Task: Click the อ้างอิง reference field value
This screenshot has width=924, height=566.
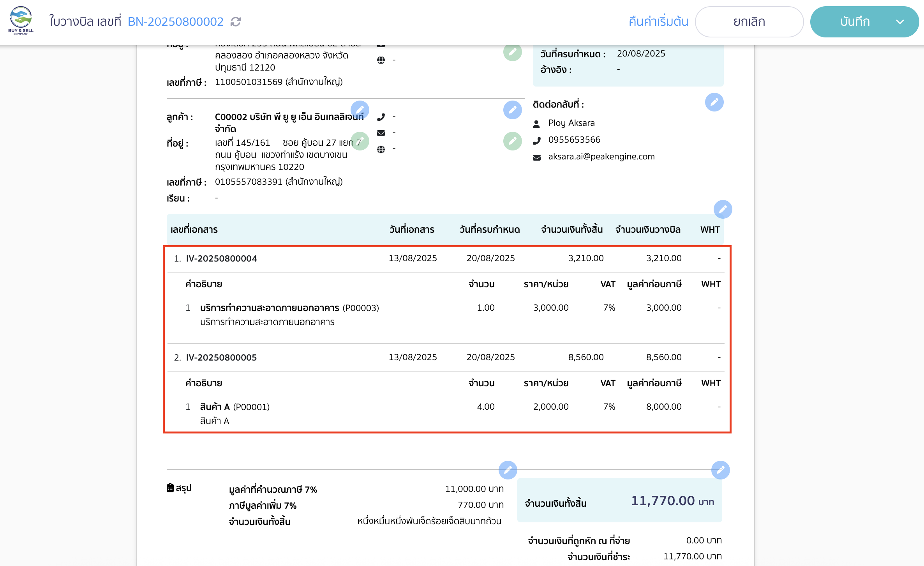Action: (x=618, y=69)
